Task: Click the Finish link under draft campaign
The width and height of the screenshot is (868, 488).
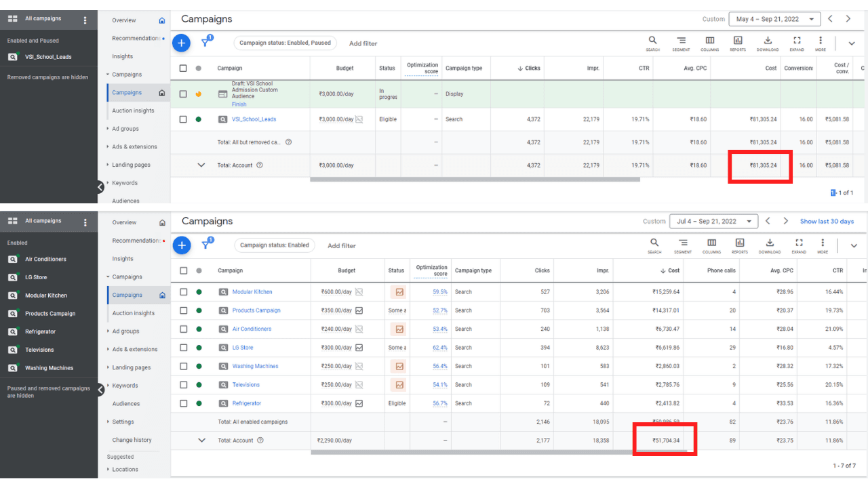Action: pyautogui.click(x=239, y=104)
